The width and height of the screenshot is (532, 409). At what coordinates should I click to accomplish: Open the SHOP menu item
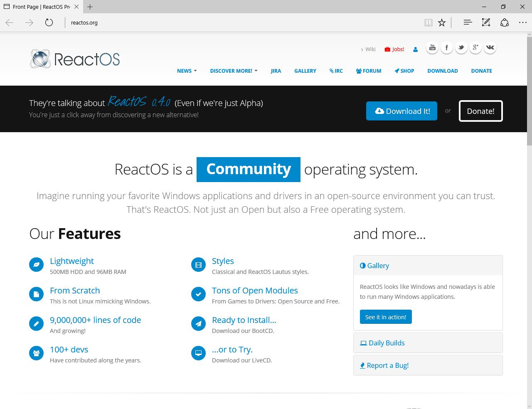pos(404,71)
